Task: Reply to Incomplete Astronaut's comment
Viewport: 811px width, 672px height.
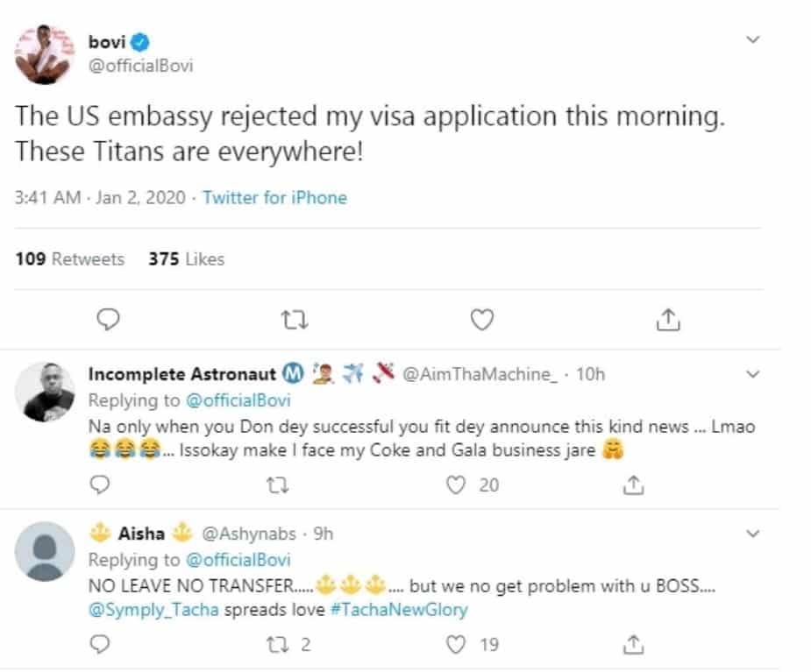Action: point(101,484)
